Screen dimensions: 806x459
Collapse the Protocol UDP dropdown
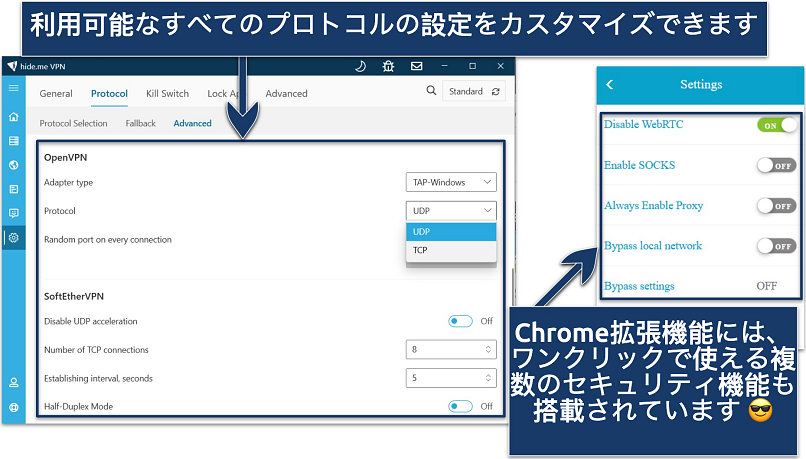(451, 211)
